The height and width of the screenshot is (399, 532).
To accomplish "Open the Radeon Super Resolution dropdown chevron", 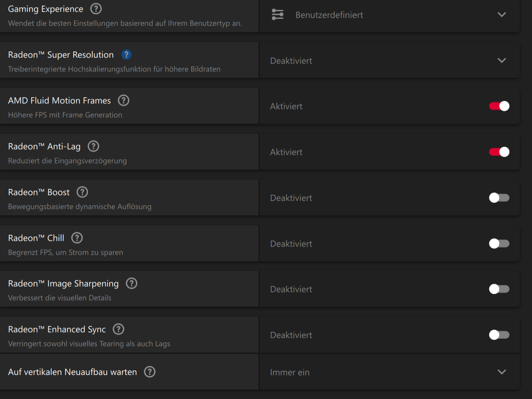I will coord(501,61).
